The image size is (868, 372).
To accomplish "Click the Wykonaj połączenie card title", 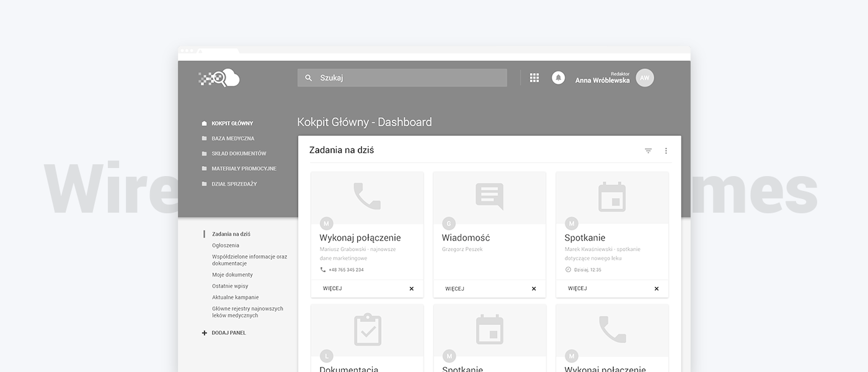I will (360, 237).
